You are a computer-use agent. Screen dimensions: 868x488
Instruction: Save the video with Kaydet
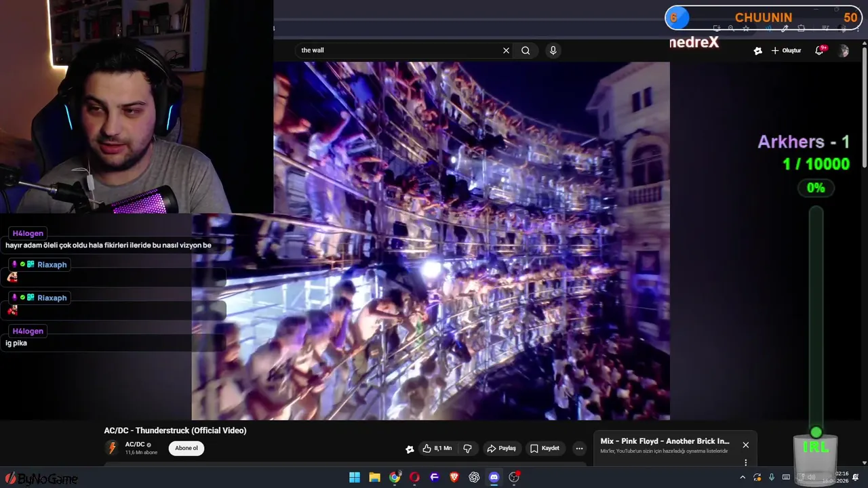(x=545, y=448)
